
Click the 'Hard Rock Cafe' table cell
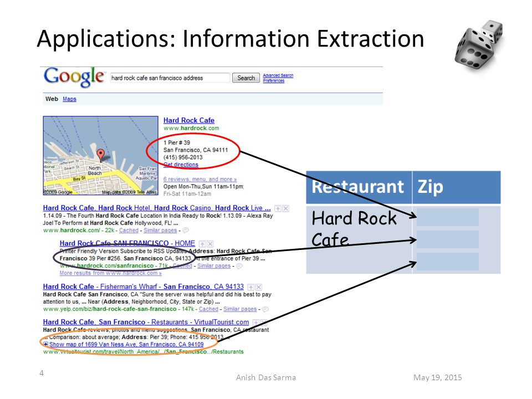359,239
